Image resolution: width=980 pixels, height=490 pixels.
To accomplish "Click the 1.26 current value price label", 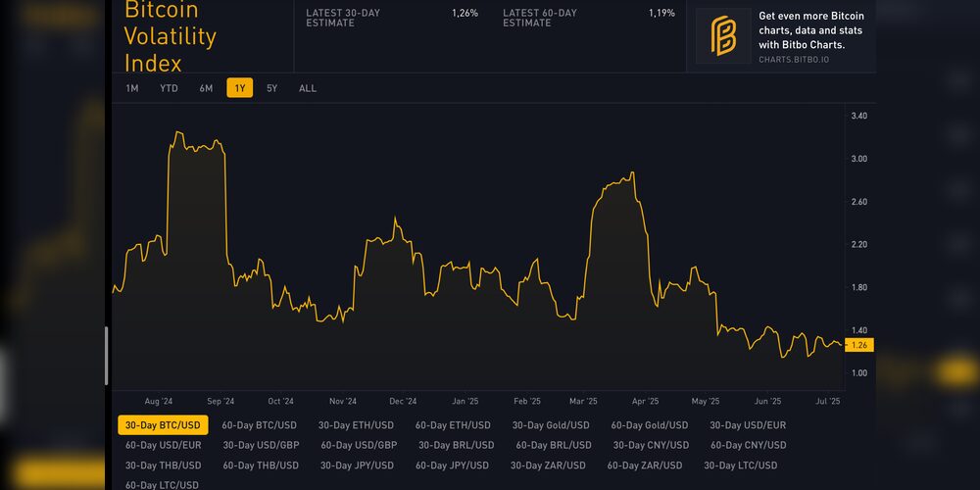I will pyautogui.click(x=858, y=345).
